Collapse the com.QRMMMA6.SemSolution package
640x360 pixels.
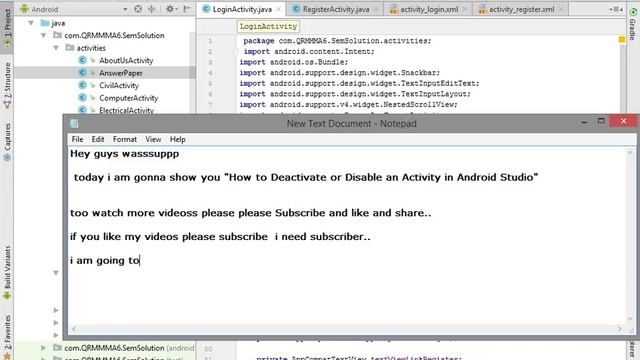point(43,36)
